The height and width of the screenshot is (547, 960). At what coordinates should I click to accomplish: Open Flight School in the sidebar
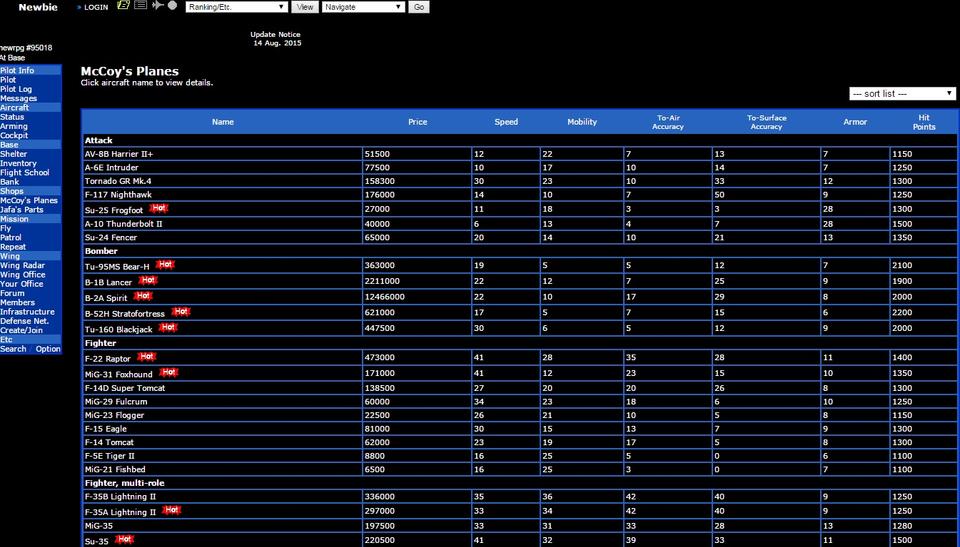coord(25,173)
